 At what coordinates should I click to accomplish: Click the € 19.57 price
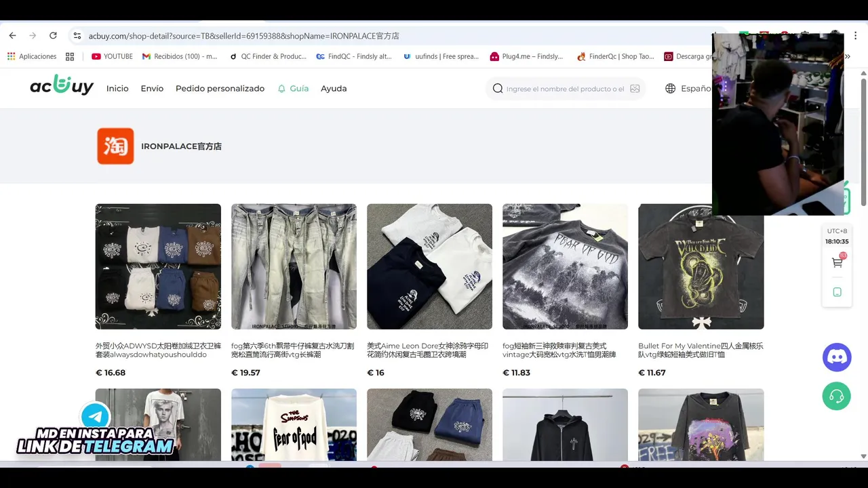point(245,373)
